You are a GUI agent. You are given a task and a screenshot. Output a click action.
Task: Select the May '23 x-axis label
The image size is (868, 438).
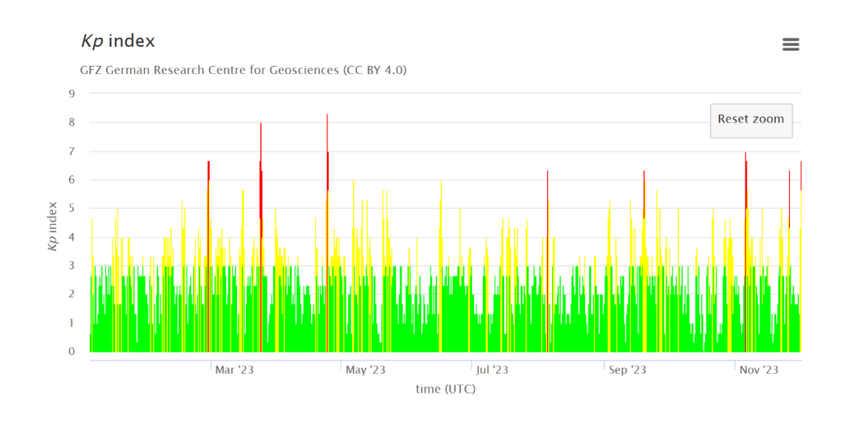point(366,370)
